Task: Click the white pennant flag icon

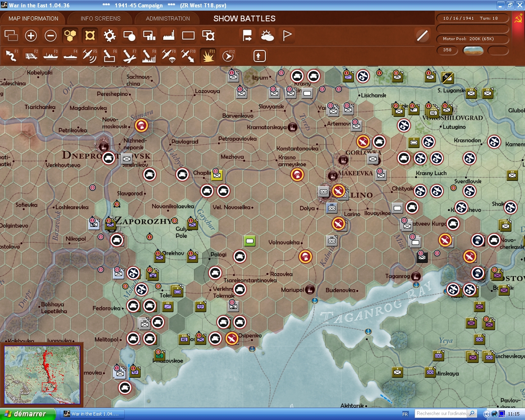Action: pos(287,36)
